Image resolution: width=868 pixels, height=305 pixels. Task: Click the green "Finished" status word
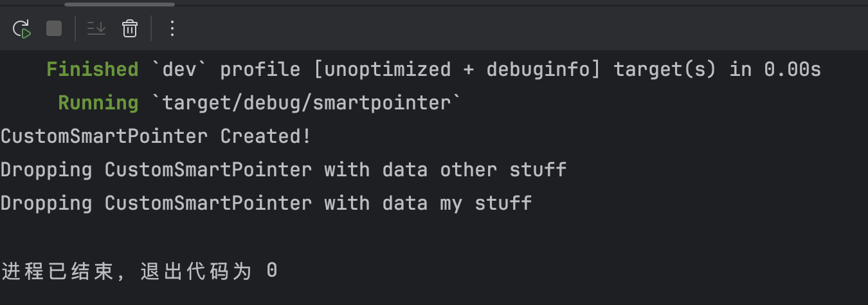[x=92, y=69]
